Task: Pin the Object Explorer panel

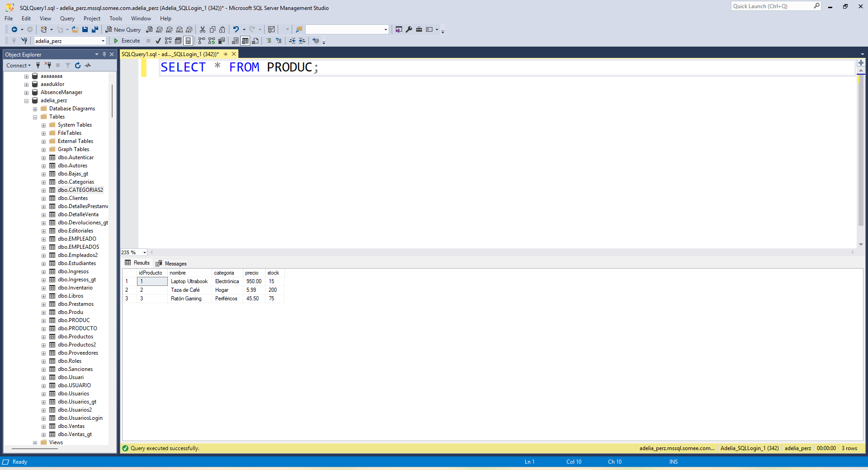Action: (104, 54)
